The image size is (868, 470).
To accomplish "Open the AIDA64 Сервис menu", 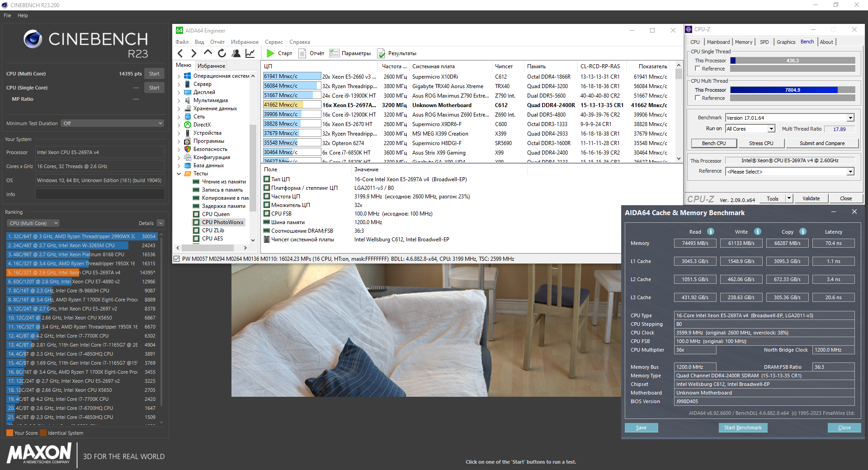I will (274, 42).
